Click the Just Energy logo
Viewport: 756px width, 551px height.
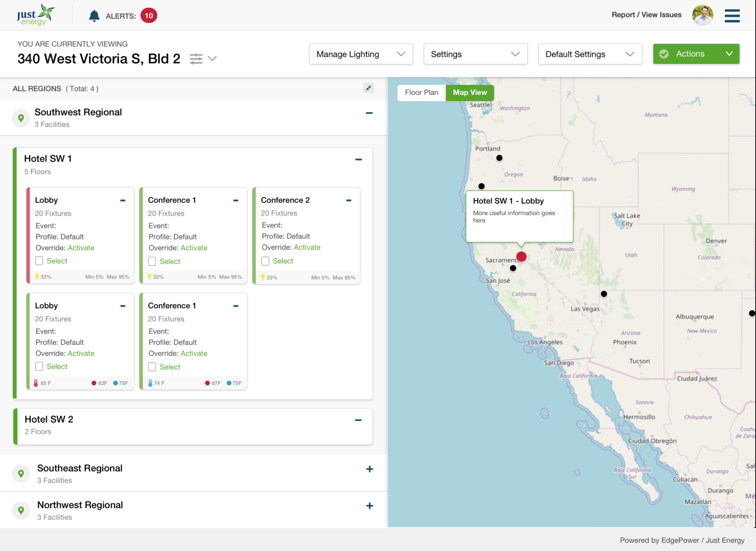36,15
